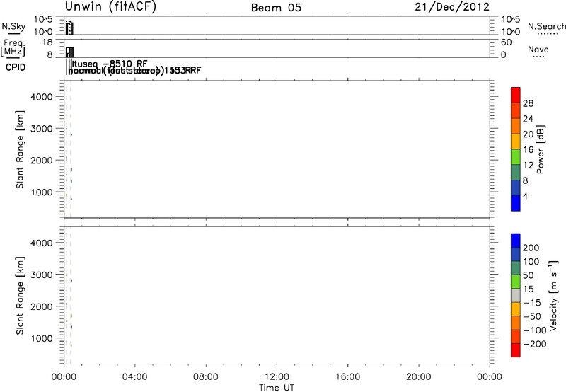Click the "2000" tick on the power panel

pyautogui.click(x=42, y=160)
